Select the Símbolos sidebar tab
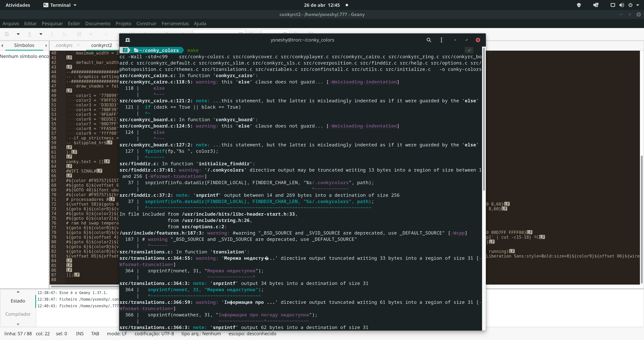 click(24, 45)
